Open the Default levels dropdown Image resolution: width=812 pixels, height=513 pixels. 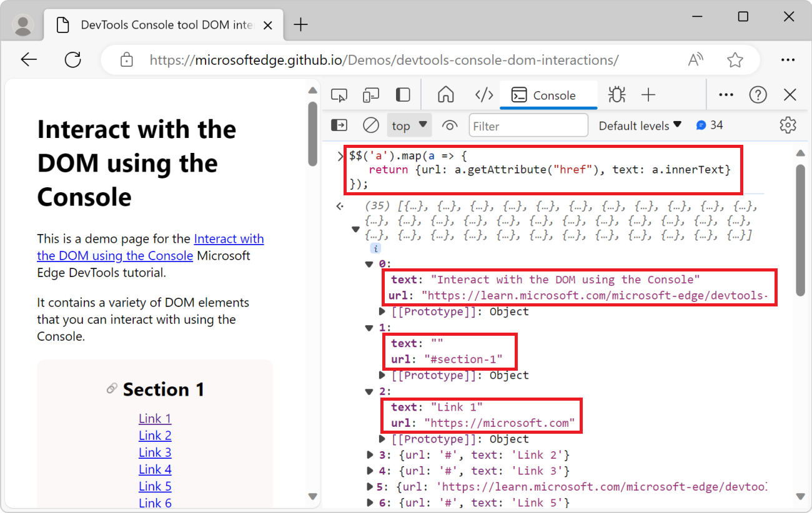point(640,125)
